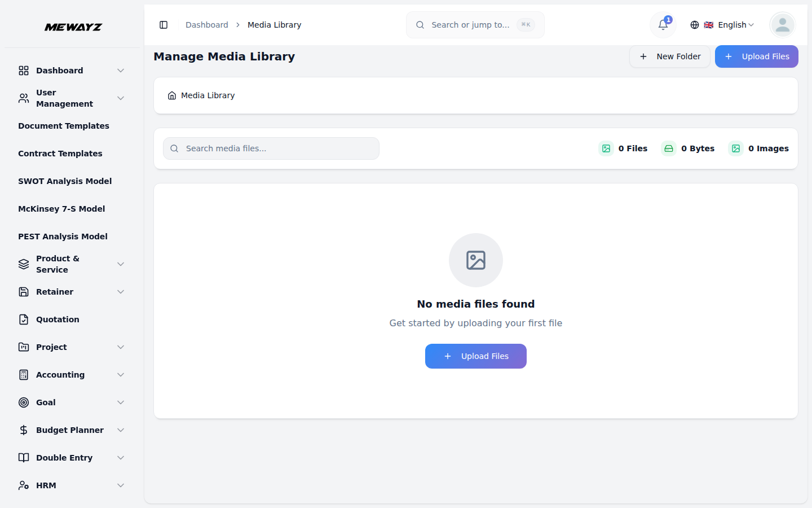Click the Dashboard grid icon in sidebar

click(x=23, y=70)
